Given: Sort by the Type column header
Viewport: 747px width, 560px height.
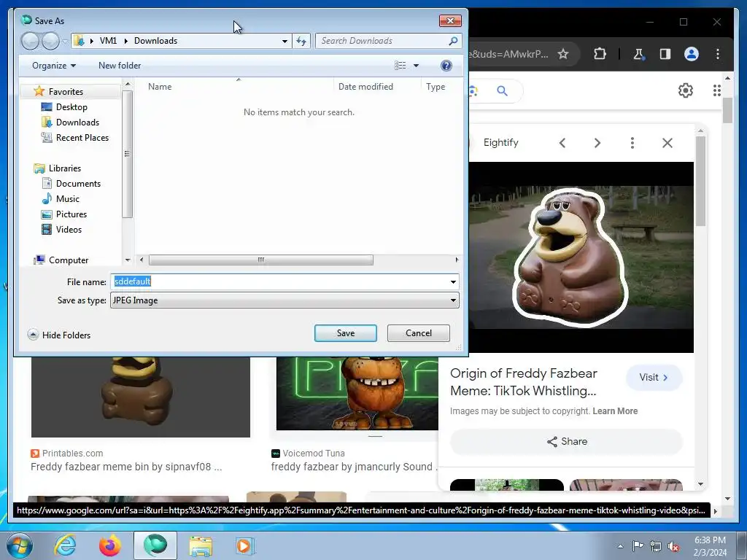Looking at the screenshot, I should tap(436, 87).
